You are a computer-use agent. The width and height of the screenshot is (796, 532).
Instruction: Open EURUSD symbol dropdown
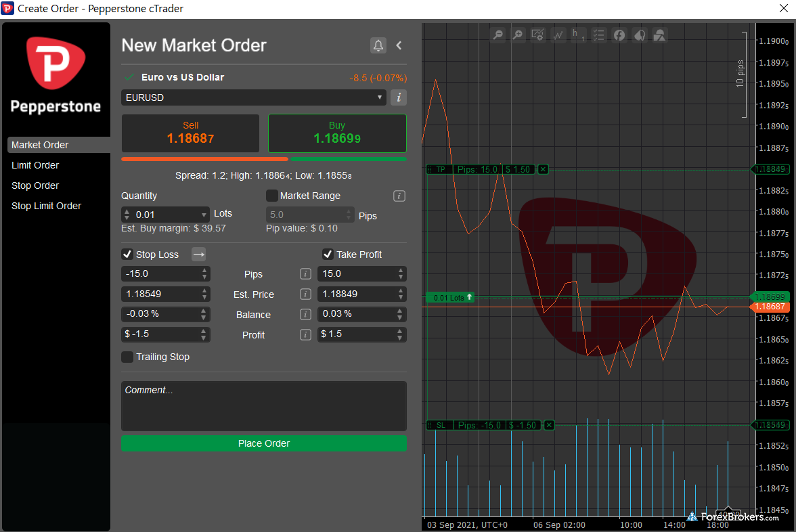(x=253, y=97)
